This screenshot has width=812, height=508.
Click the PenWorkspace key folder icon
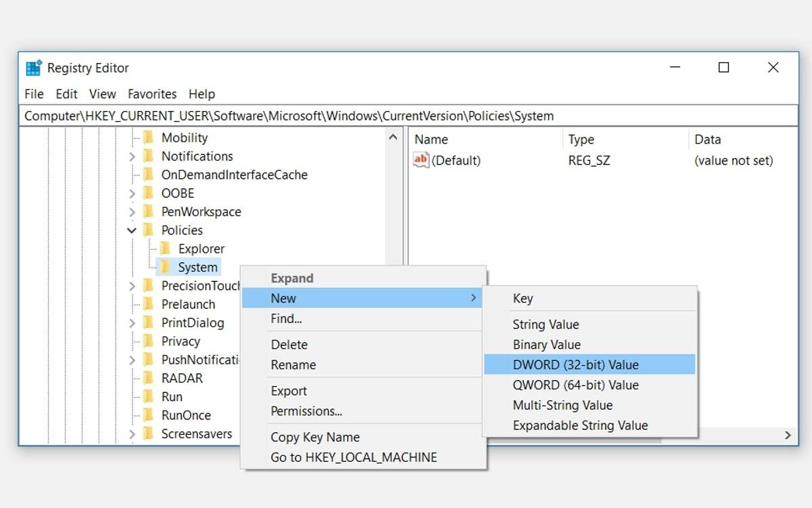click(148, 211)
